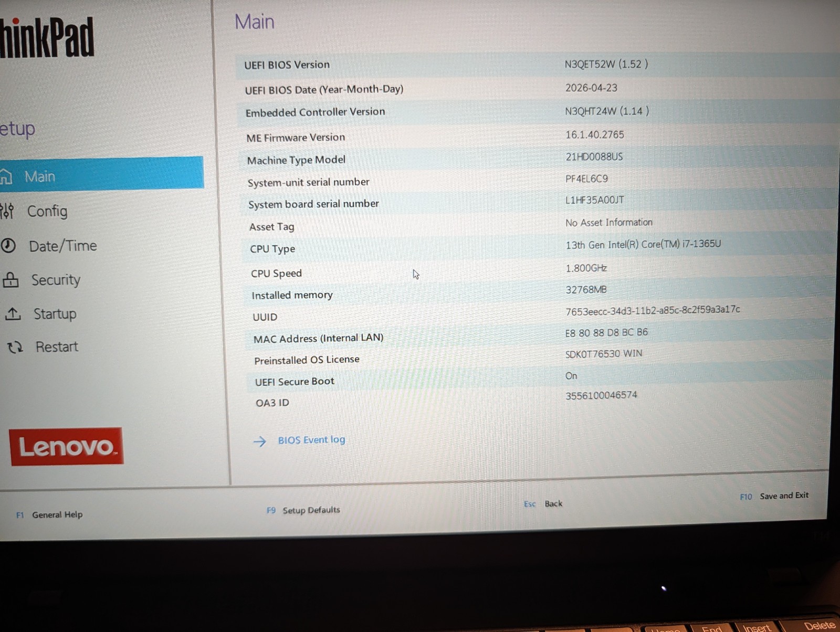Select value N3QHT24W (1.14)
Viewport: 840px width, 632px height.
click(x=607, y=111)
